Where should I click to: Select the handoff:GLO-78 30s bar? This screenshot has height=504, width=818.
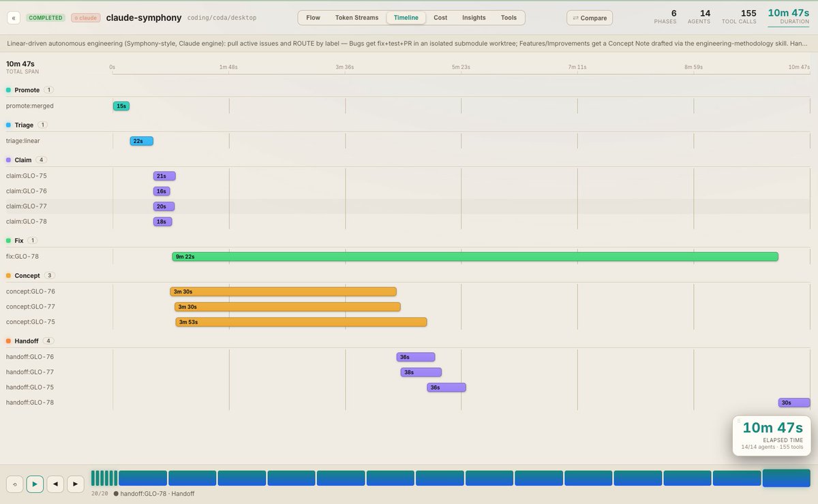tap(794, 403)
